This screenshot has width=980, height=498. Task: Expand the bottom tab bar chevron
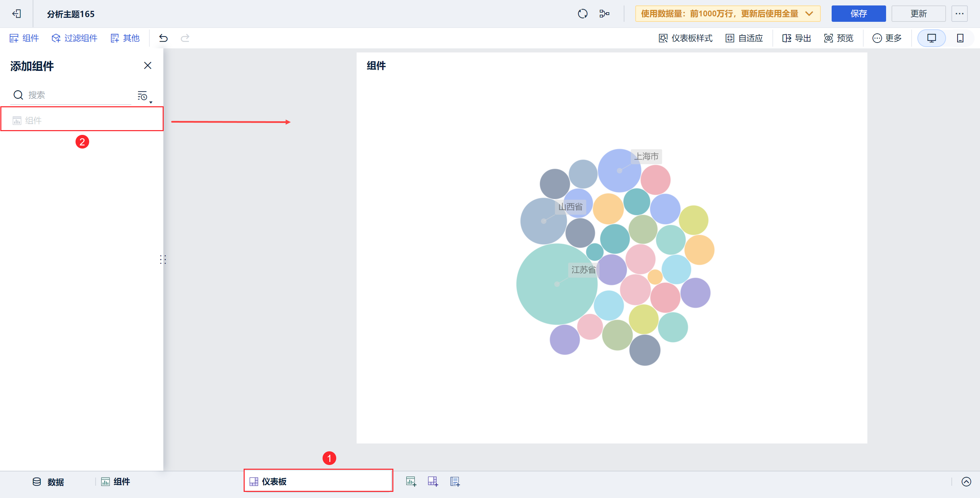tap(966, 482)
